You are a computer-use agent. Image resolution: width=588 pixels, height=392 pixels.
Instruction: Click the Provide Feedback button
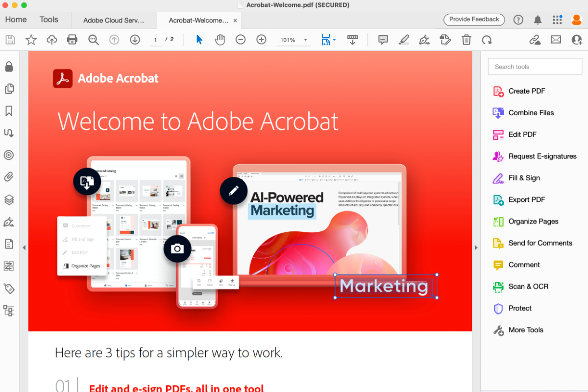474,20
